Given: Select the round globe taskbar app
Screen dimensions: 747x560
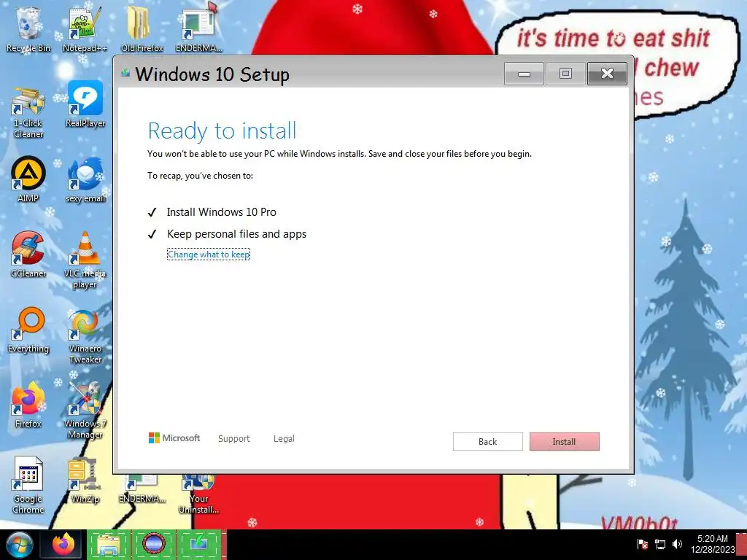Looking at the screenshot, I should pos(154,544).
